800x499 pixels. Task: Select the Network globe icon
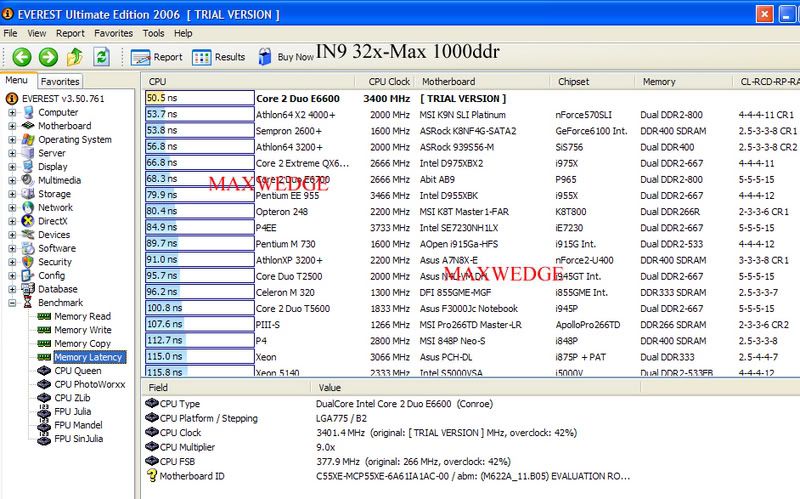point(28,208)
